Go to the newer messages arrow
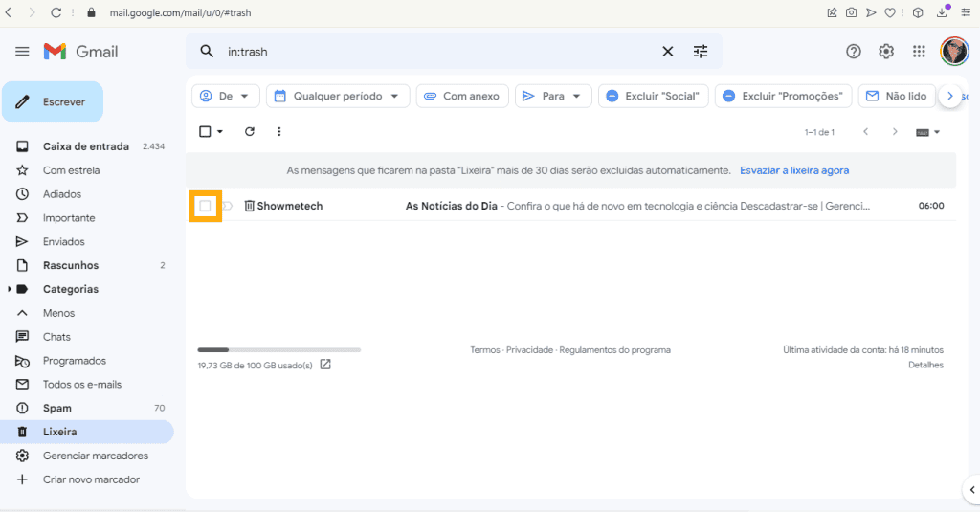 pos(865,132)
